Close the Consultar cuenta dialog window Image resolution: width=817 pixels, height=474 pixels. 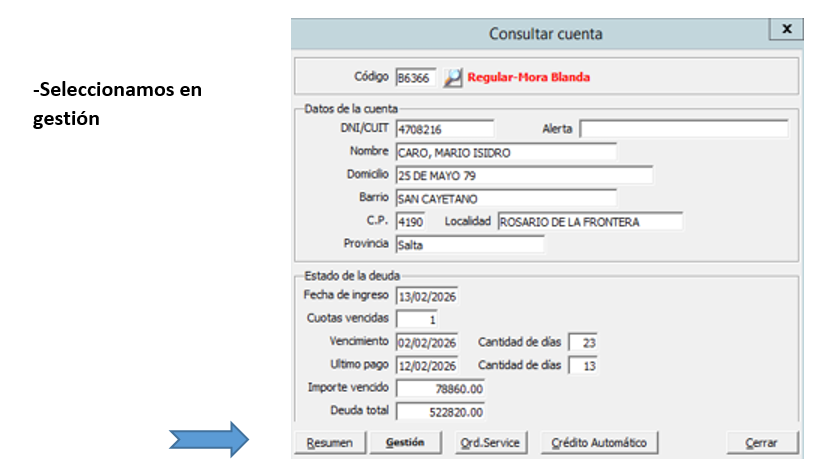[786, 30]
